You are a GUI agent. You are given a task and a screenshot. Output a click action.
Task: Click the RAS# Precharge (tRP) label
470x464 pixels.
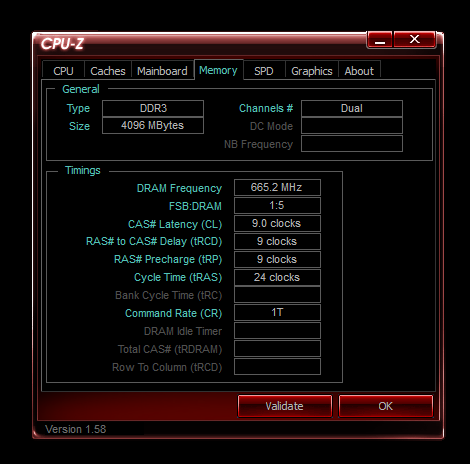pos(168,259)
